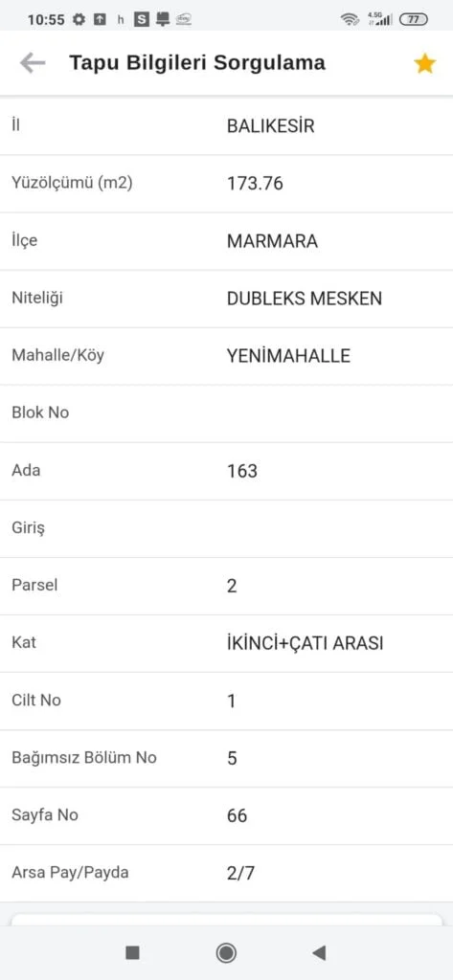
Task: Tap the Android home circle button
Action: point(226,952)
